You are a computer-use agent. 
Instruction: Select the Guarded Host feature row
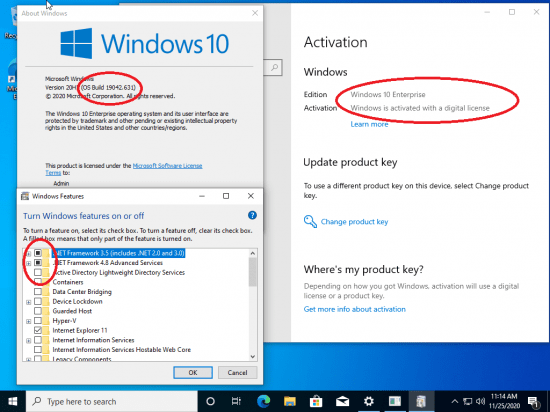72,311
